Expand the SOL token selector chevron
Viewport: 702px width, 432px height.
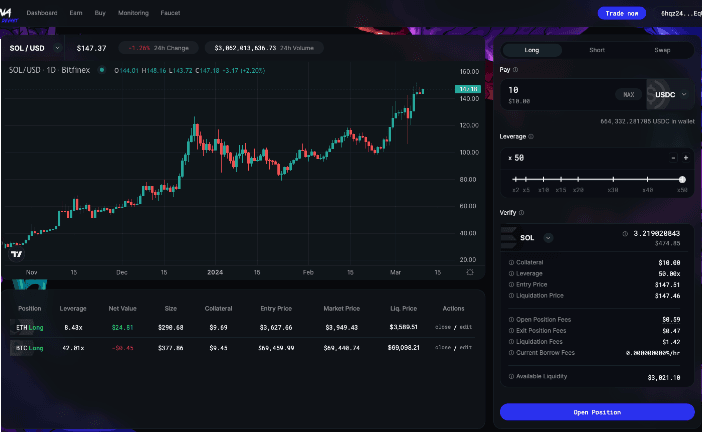[x=548, y=238]
